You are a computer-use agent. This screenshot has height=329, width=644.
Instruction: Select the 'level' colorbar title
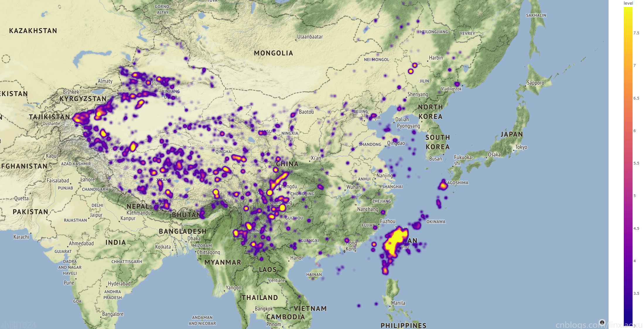pos(628,3)
